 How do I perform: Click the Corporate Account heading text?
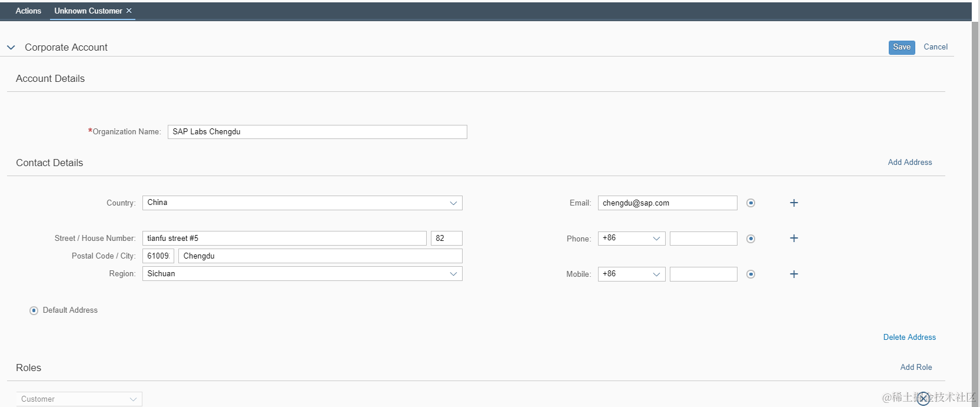[x=66, y=47]
